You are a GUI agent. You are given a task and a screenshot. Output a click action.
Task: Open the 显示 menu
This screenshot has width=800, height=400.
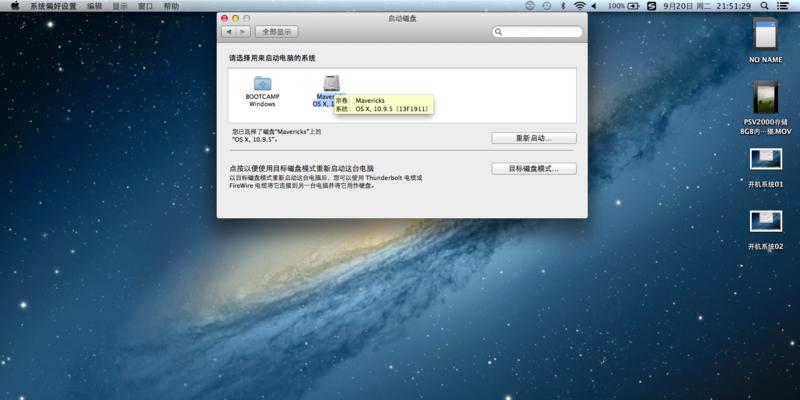(x=120, y=6)
